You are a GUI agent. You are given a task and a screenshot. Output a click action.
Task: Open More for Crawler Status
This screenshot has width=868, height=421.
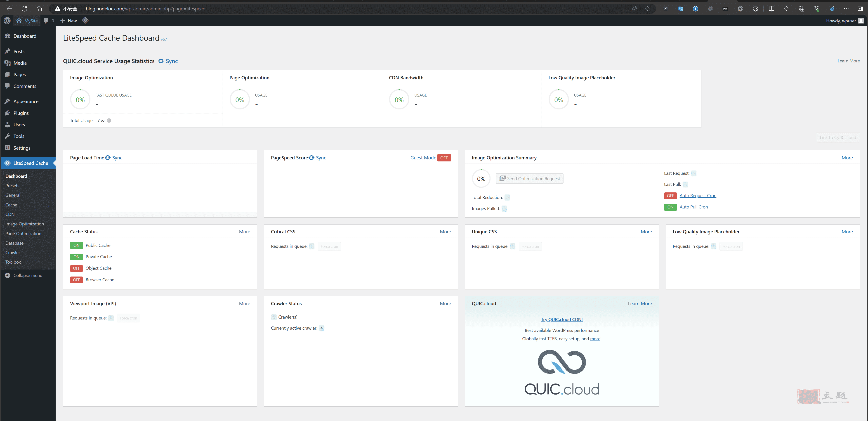446,303
